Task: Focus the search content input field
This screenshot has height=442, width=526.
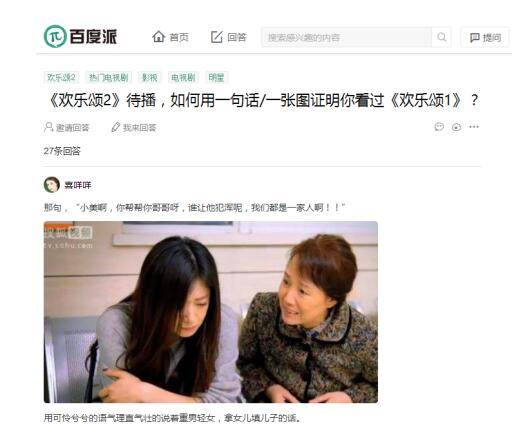Action: click(x=346, y=37)
